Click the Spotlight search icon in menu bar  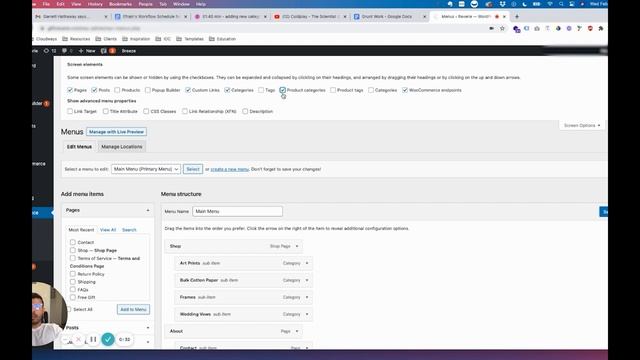coord(561,4)
